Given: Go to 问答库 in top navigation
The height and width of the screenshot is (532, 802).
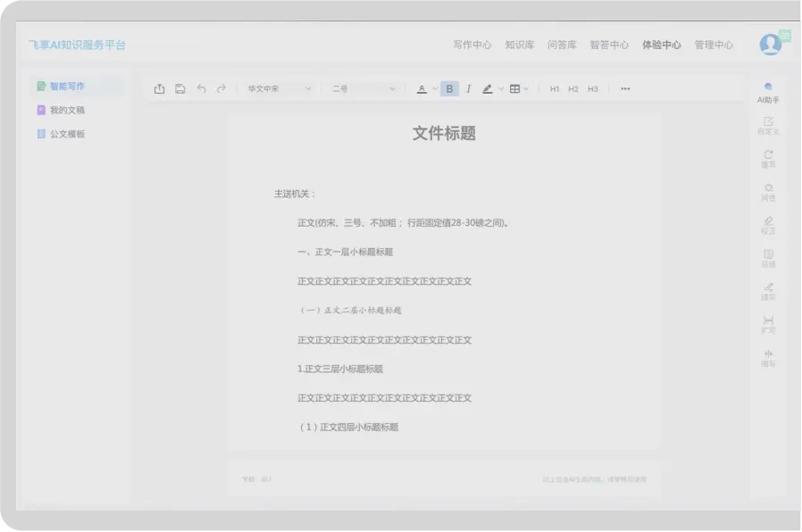Looking at the screenshot, I should pyautogui.click(x=562, y=45).
